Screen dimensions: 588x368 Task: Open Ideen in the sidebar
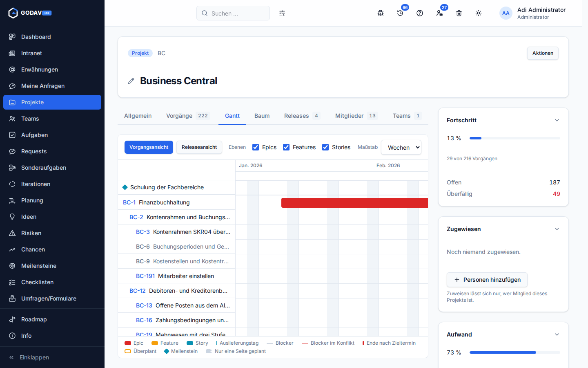[52, 217]
